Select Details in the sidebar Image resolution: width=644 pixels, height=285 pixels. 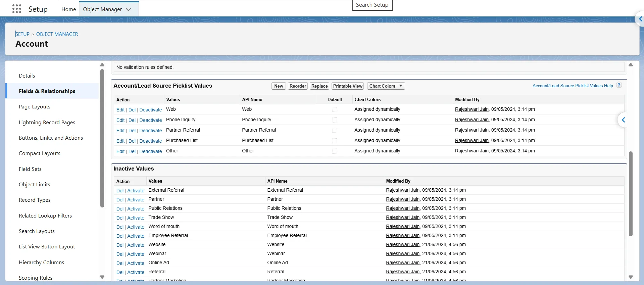pyautogui.click(x=27, y=76)
